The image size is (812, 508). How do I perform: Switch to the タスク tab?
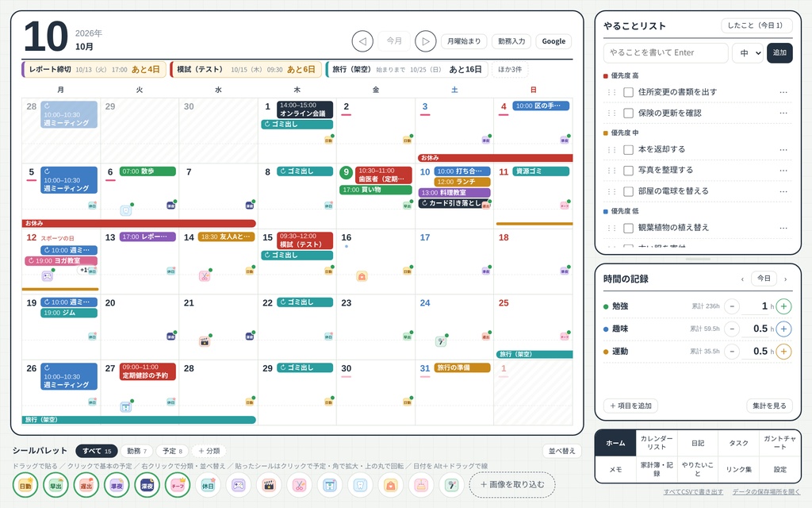coord(738,443)
